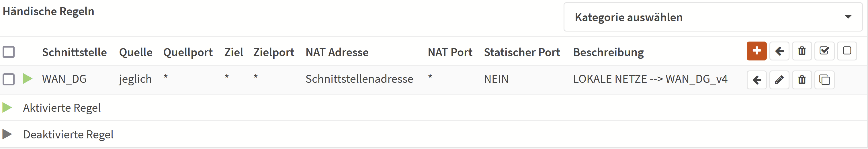The image size is (868, 149).
Task: Add a new rule with the orange plus button
Action: click(x=756, y=51)
